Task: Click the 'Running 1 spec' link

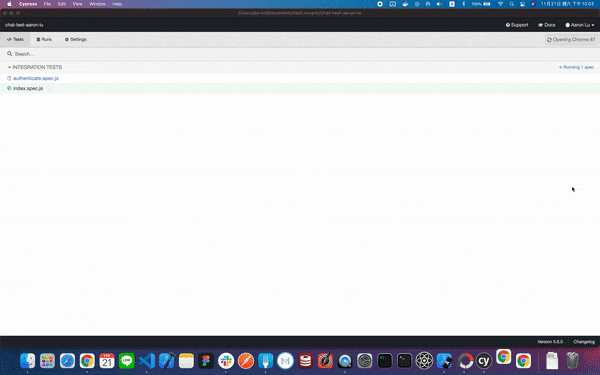Action: click(577, 67)
